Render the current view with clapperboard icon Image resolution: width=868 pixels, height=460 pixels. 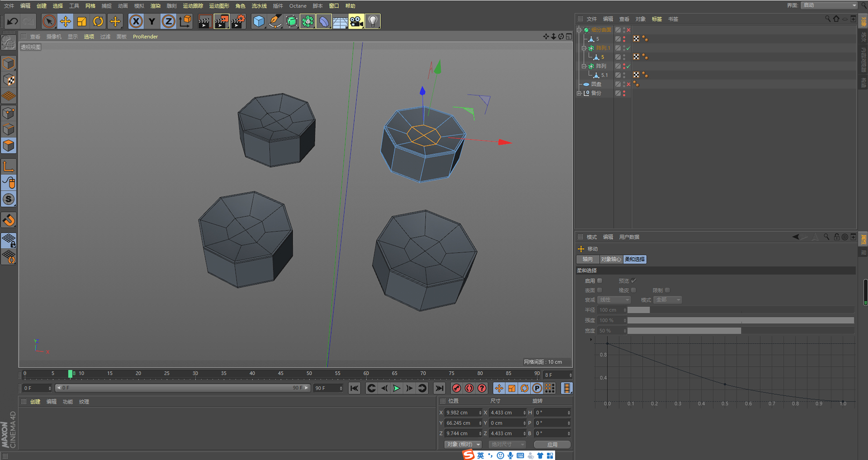point(204,21)
